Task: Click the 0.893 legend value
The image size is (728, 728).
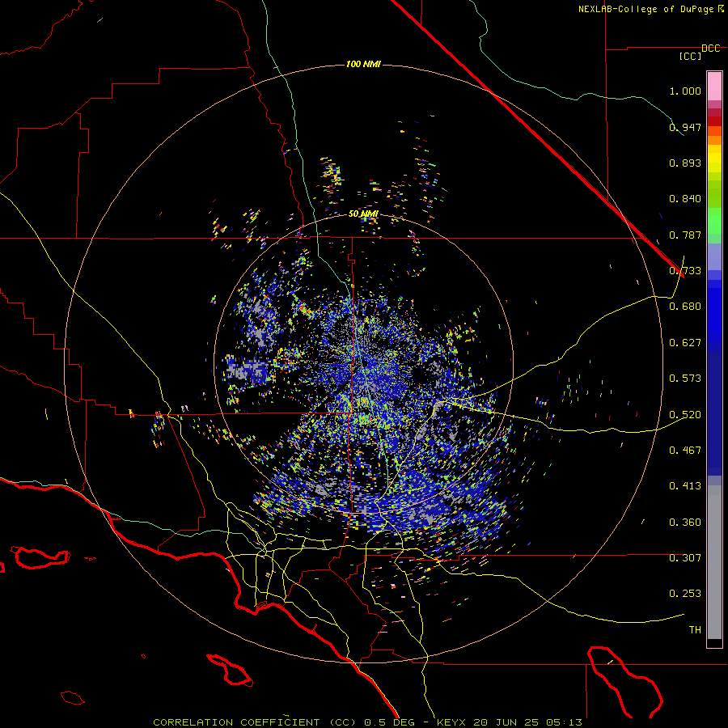Action: tap(685, 163)
